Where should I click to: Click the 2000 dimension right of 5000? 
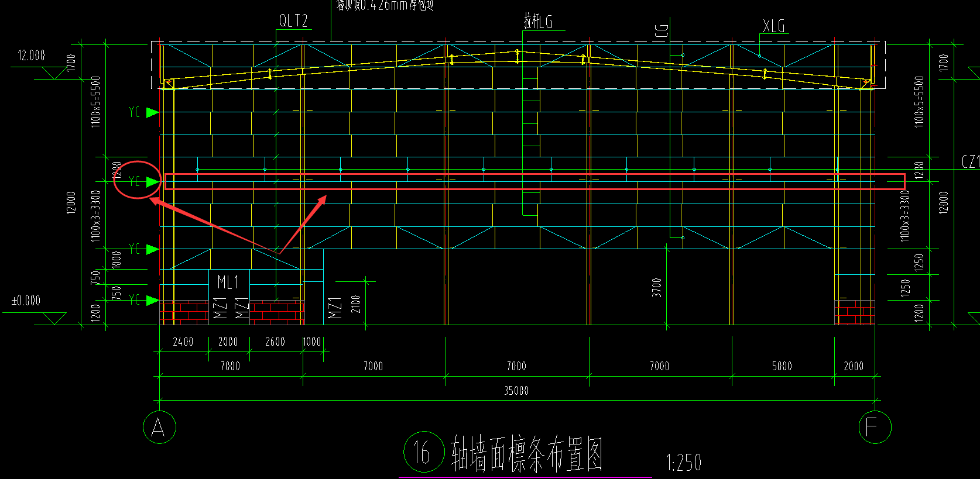pos(854,366)
